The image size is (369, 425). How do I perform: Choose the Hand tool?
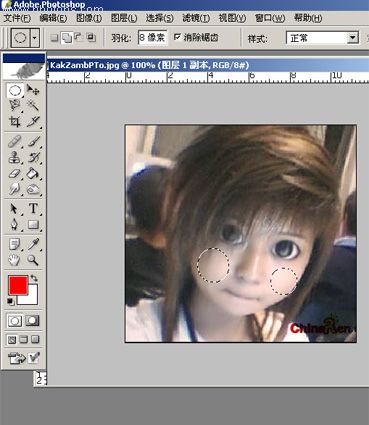click(15, 260)
